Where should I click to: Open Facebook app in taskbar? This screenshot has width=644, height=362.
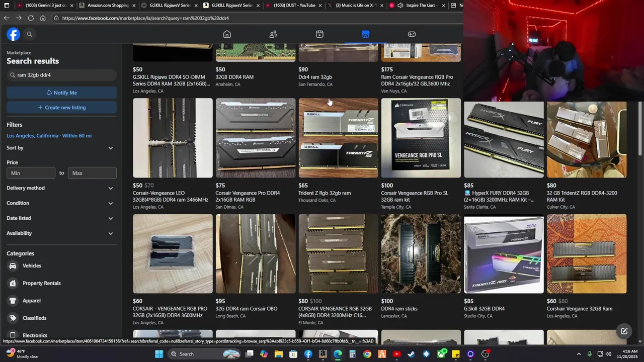(308, 354)
